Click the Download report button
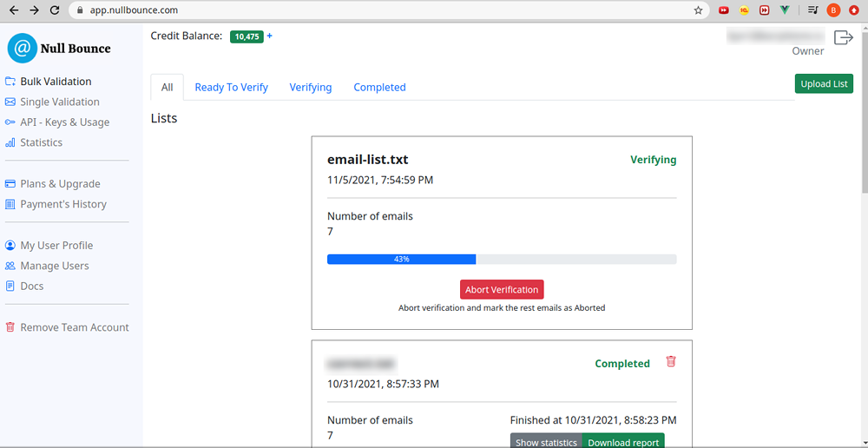Screen dimensions: 868x448 click(x=623, y=441)
